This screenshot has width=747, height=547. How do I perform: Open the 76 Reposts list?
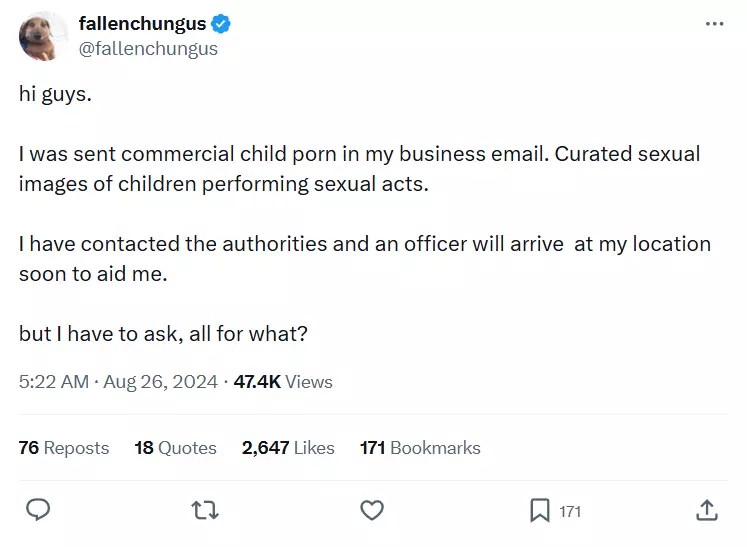(x=64, y=448)
